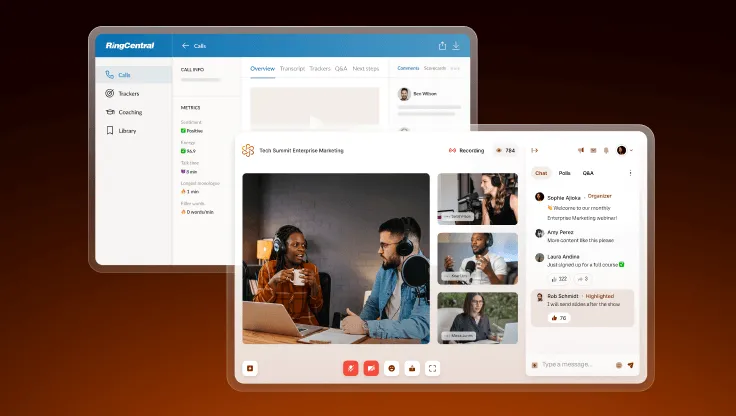
Task: Click the share screen button
Action: (412, 368)
